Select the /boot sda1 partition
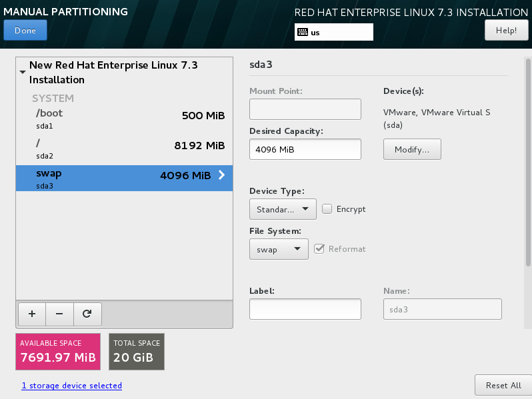The height and width of the screenshot is (399, 532). point(124,119)
